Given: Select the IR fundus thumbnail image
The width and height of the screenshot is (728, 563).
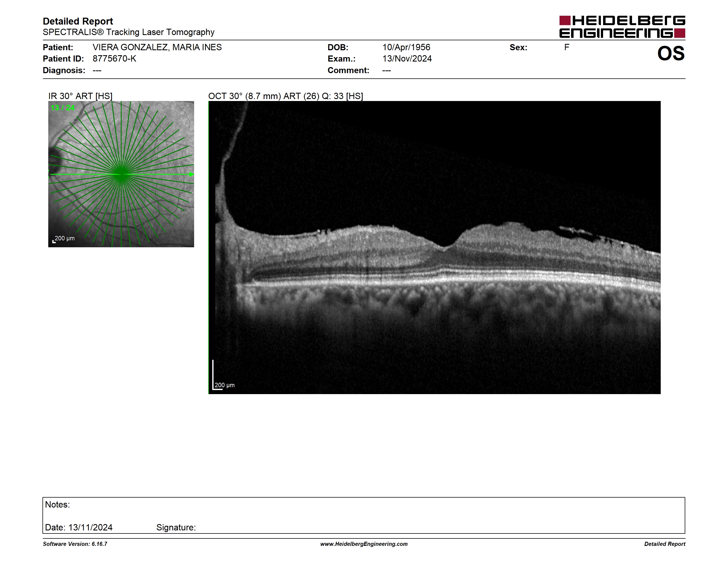Looking at the screenshot, I should (121, 174).
